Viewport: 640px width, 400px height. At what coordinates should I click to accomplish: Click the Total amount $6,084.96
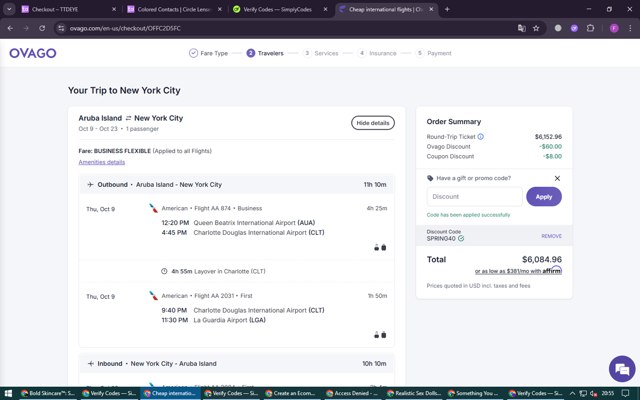(542, 259)
